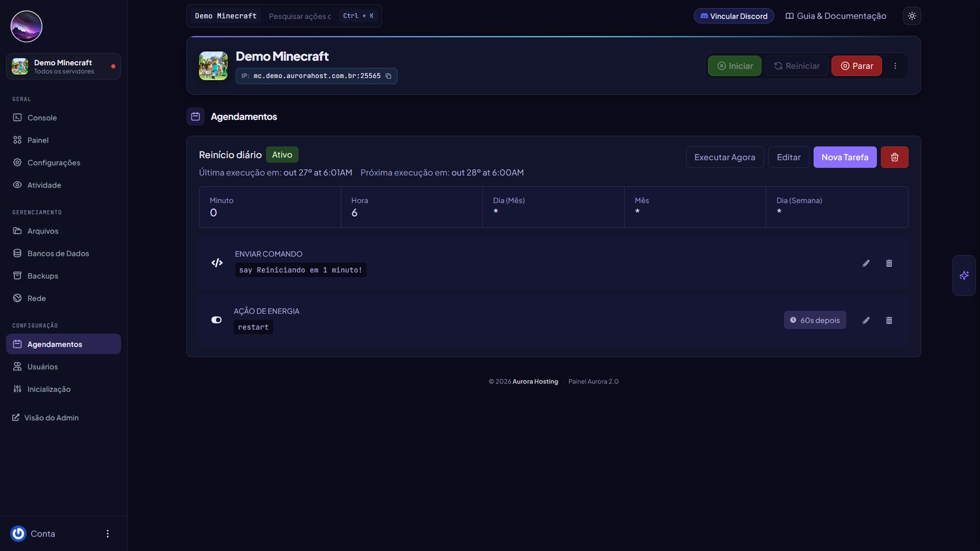
Task: Edit the AÇÃO DE ENERGIA task pencil
Action: coord(866,320)
